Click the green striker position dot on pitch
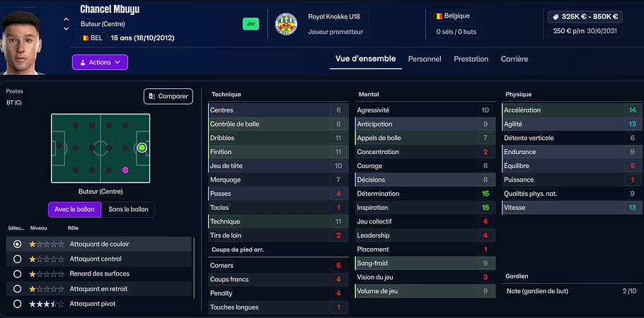 point(142,148)
